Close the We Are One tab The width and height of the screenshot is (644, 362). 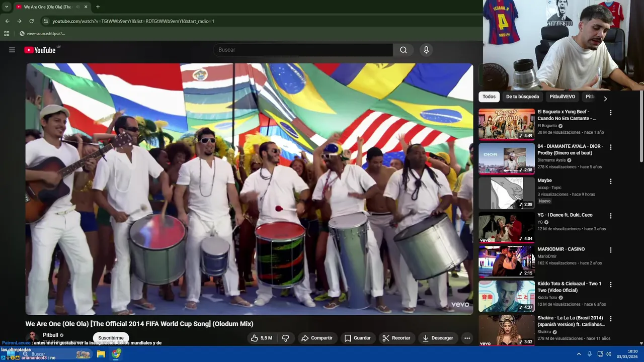tap(86, 7)
